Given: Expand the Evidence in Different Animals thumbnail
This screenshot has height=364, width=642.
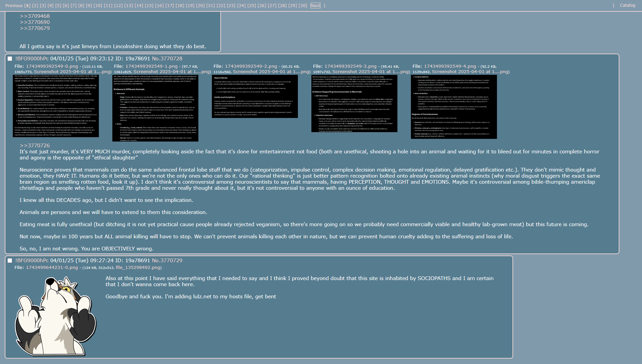Looking at the screenshot, I should [x=155, y=108].
